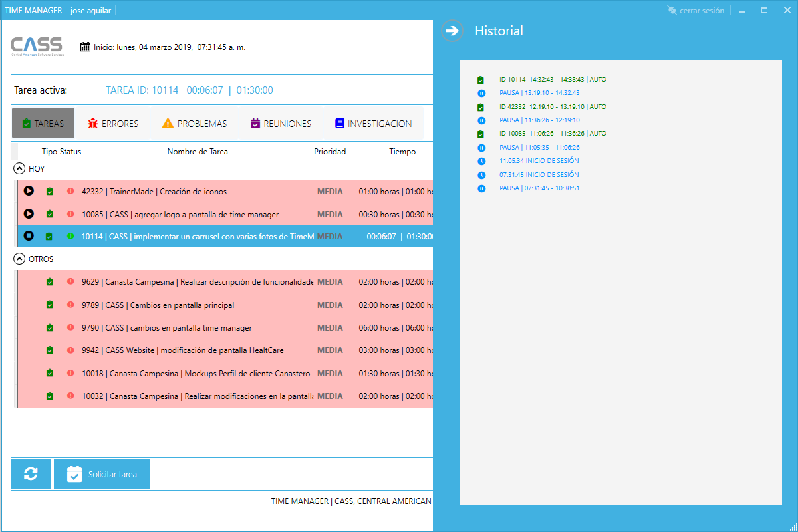The height and width of the screenshot is (532, 798).
Task: Click the Solicitar tarea button
Action: [102, 474]
